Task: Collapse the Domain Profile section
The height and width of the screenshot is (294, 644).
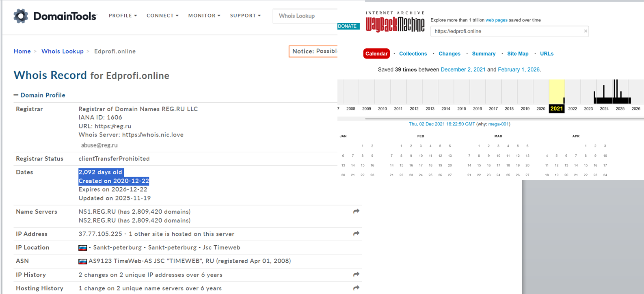Action: pyautogui.click(x=39, y=95)
